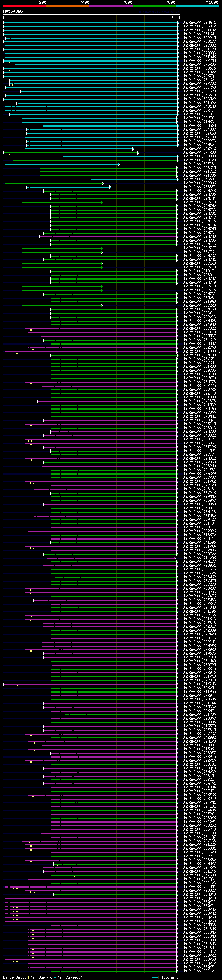This screenshot has width=222, height=980.
Task: Open hit UniRef100_C0SUT2
Action: pos(199,26)
